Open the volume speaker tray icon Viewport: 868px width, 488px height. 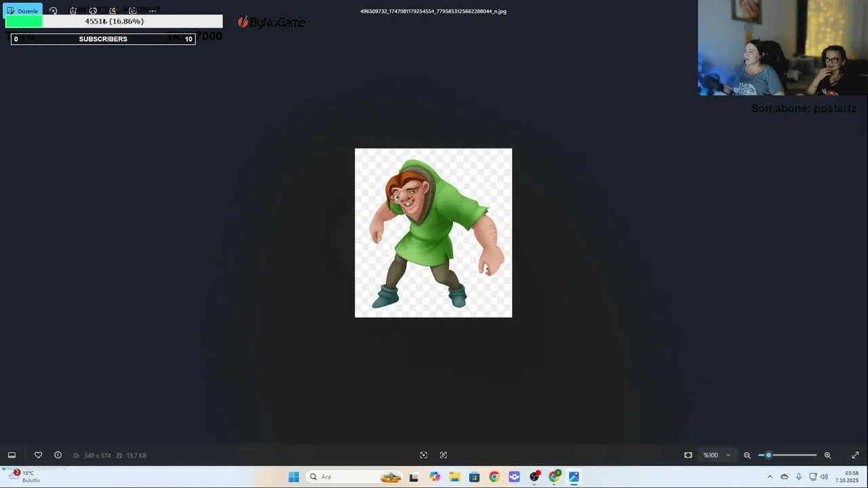coord(824,477)
